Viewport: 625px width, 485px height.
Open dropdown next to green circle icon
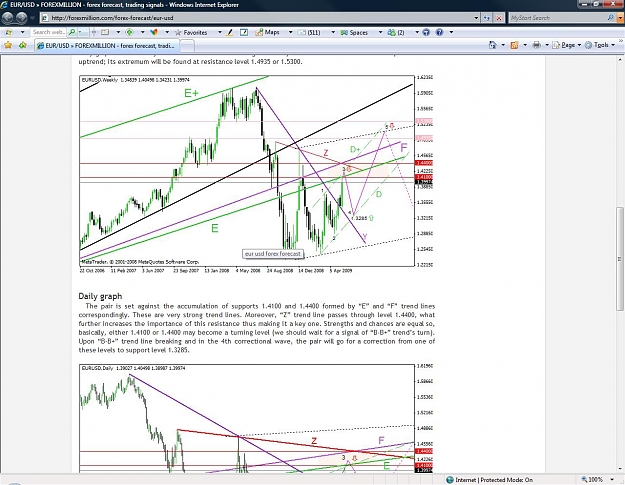point(142,32)
